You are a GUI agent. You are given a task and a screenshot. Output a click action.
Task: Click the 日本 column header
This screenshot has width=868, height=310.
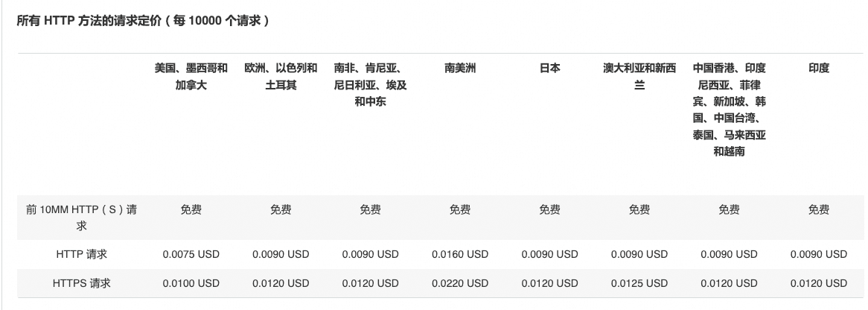click(549, 68)
